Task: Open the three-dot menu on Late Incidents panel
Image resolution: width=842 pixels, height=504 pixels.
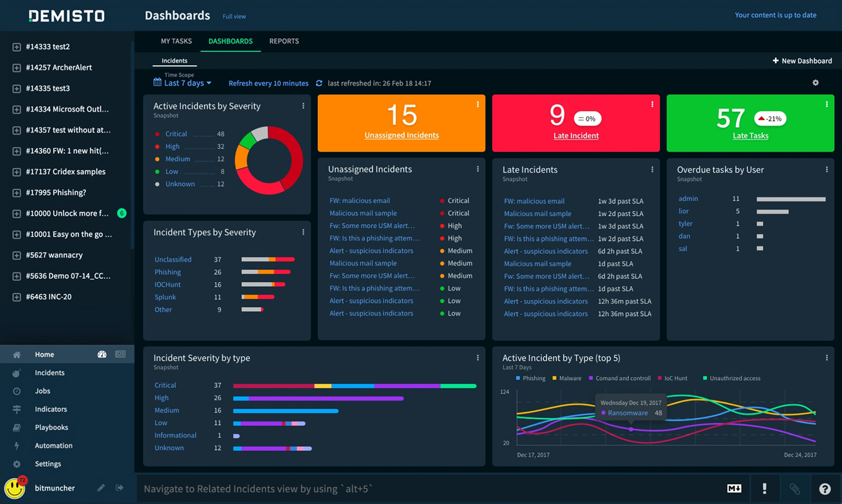Action: click(652, 169)
